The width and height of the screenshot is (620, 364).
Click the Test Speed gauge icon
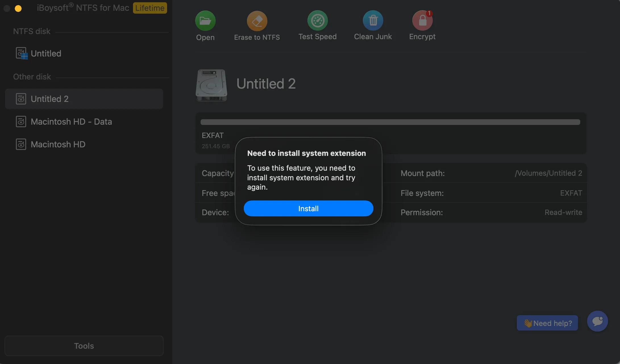[317, 20]
